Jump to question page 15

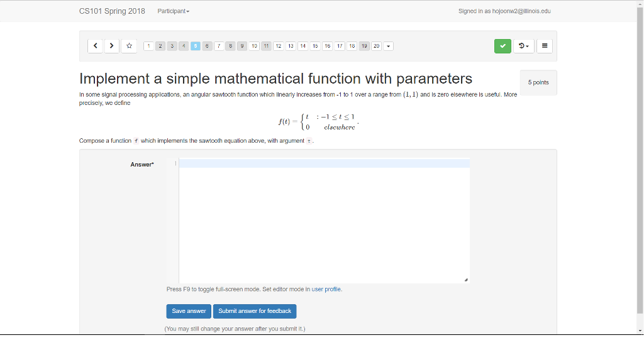point(315,46)
